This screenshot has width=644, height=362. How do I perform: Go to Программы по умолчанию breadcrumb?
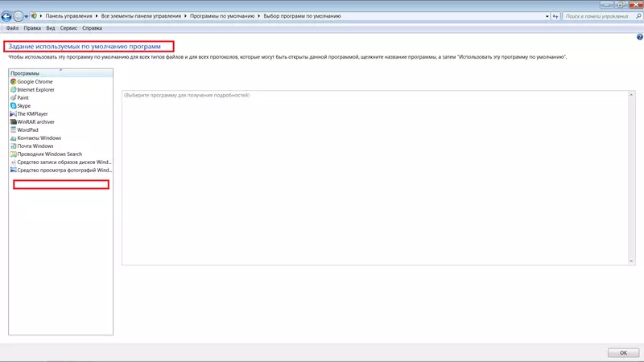pyautogui.click(x=222, y=16)
